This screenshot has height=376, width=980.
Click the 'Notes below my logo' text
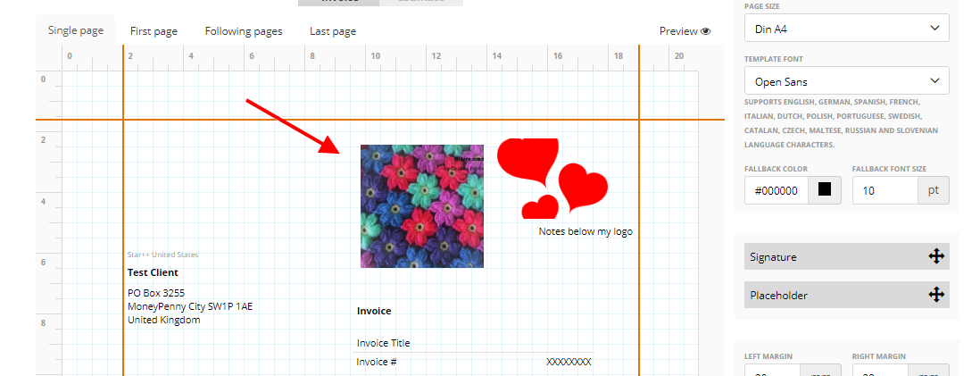[x=586, y=231]
